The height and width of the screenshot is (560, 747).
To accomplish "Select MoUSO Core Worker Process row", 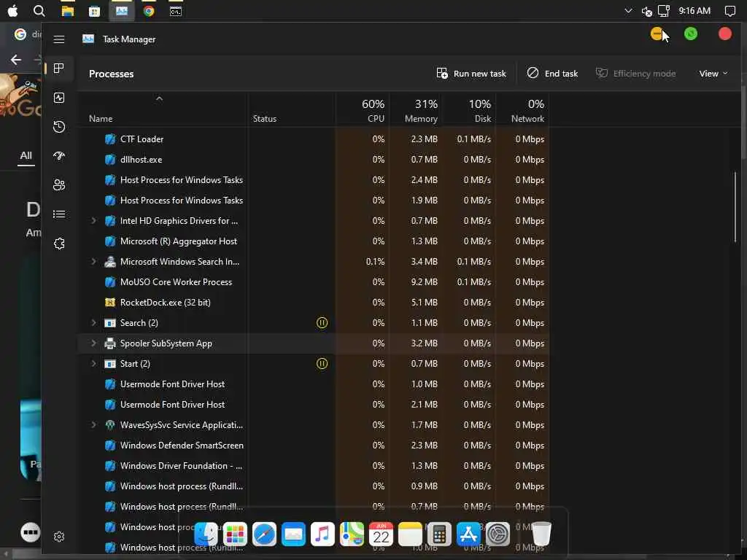I will click(314, 282).
